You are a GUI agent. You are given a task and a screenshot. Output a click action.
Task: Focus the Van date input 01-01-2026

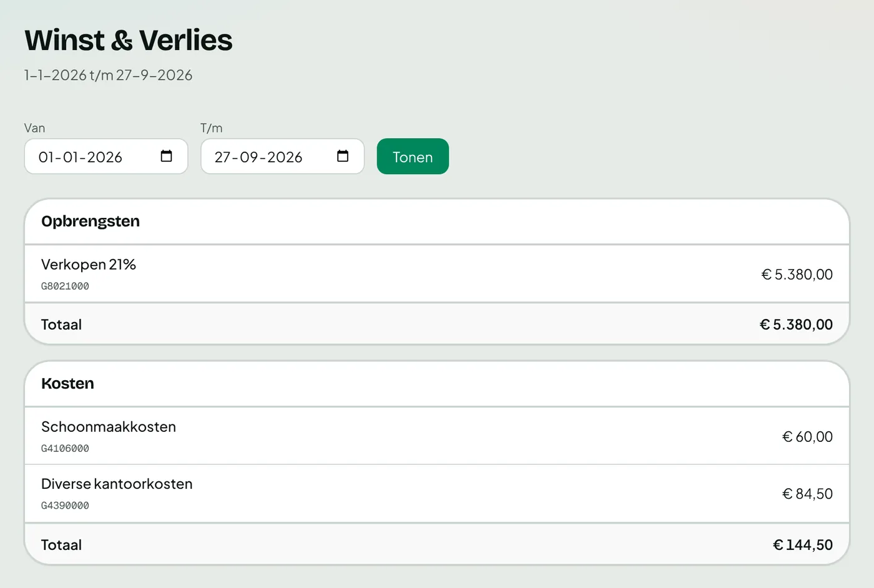tap(106, 156)
